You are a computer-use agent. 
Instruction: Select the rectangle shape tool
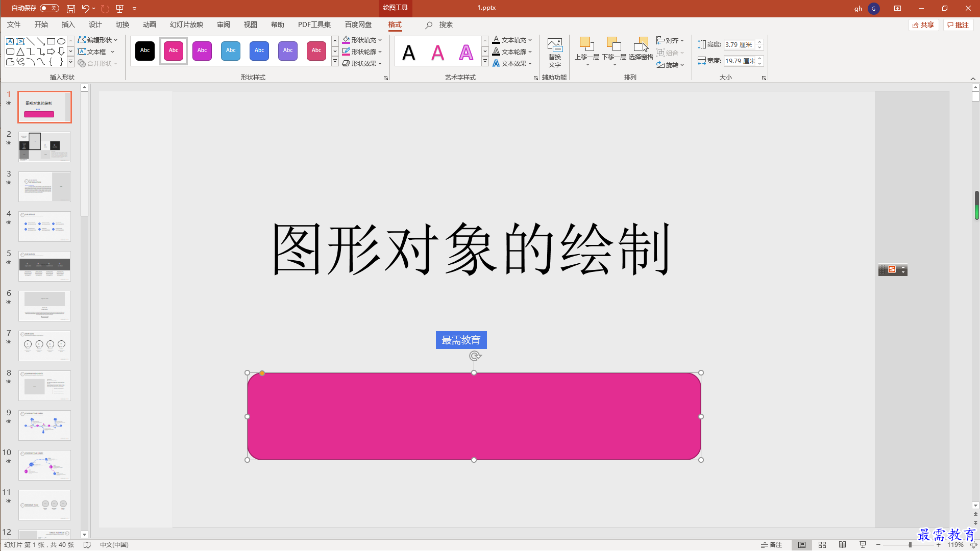(51, 41)
